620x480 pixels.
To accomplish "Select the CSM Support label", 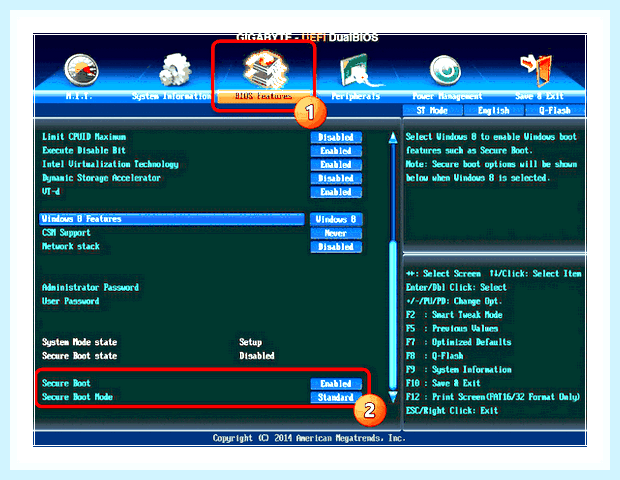I will click(x=66, y=233).
